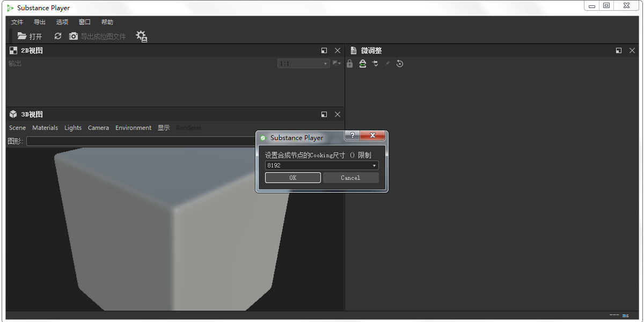Open the Lights menu in 3D视图
This screenshot has height=322, width=644.
[73, 128]
